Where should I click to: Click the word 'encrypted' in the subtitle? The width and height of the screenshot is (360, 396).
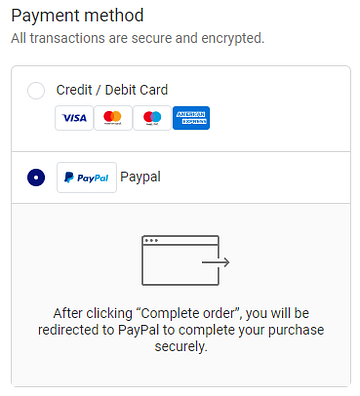232,38
